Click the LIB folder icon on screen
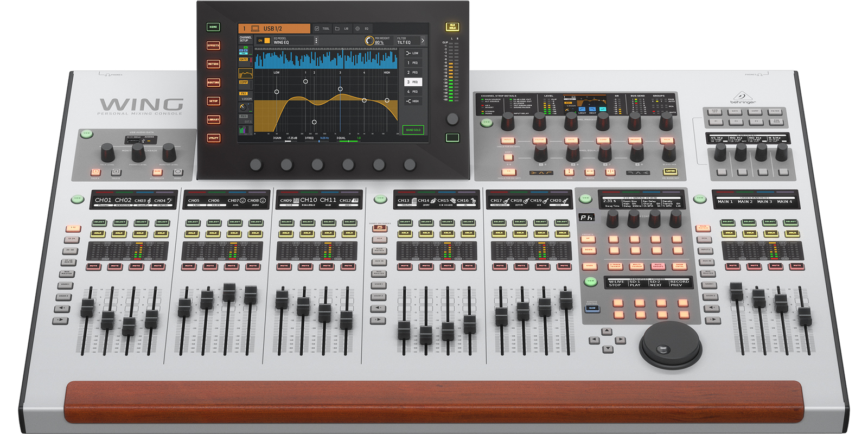 coord(337,29)
